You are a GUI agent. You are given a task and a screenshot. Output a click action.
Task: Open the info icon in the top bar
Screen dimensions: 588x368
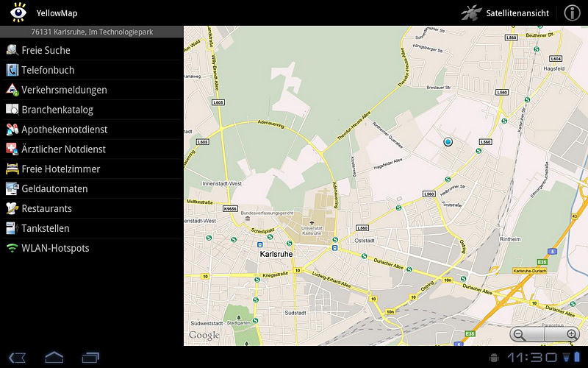pyautogui.click(x=572, y=13)
